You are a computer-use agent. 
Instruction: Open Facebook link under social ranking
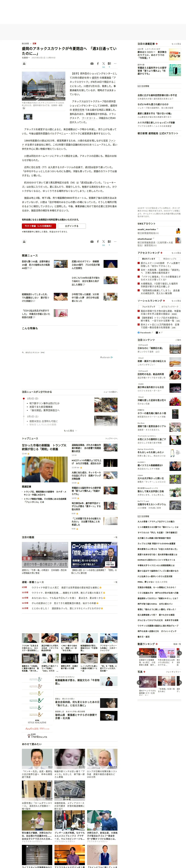click(145, 332)
